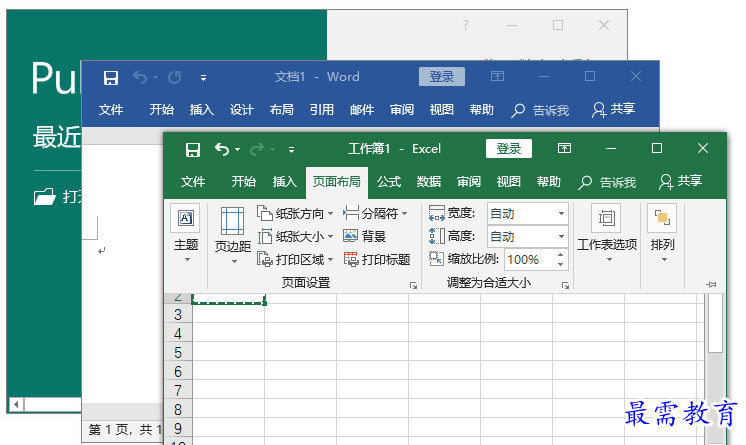Switch to Excel 插入 tab
Screen dimensions: 746x445
(285, 182)
